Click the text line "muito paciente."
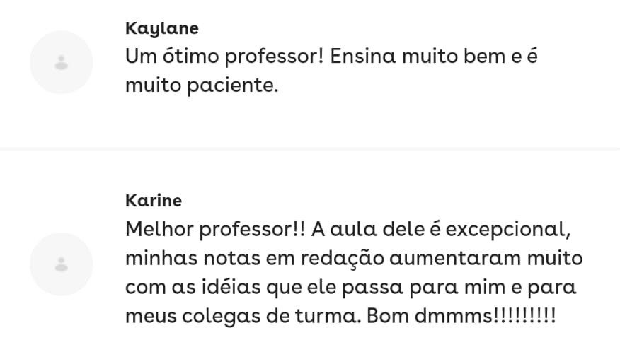Screen dimensions: 620x364 (202, 86)
